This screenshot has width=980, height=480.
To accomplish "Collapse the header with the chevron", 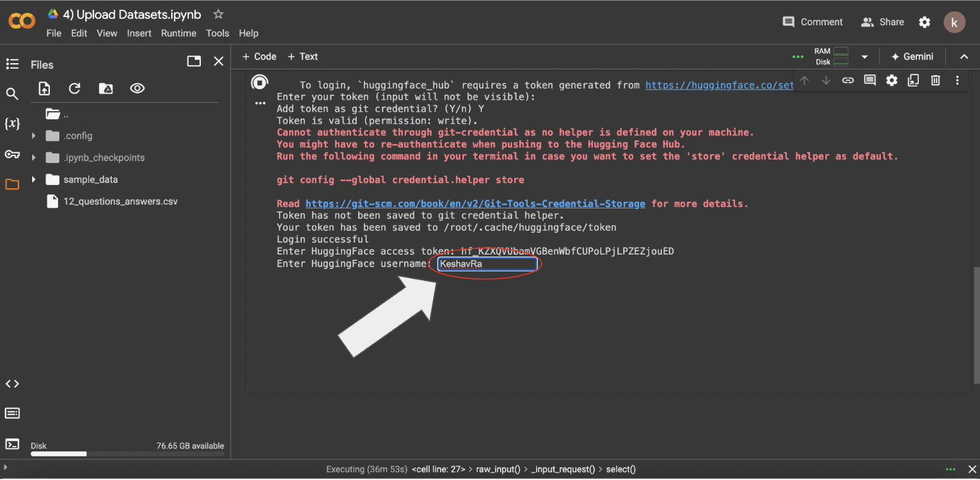I will [x=964, y=57].
